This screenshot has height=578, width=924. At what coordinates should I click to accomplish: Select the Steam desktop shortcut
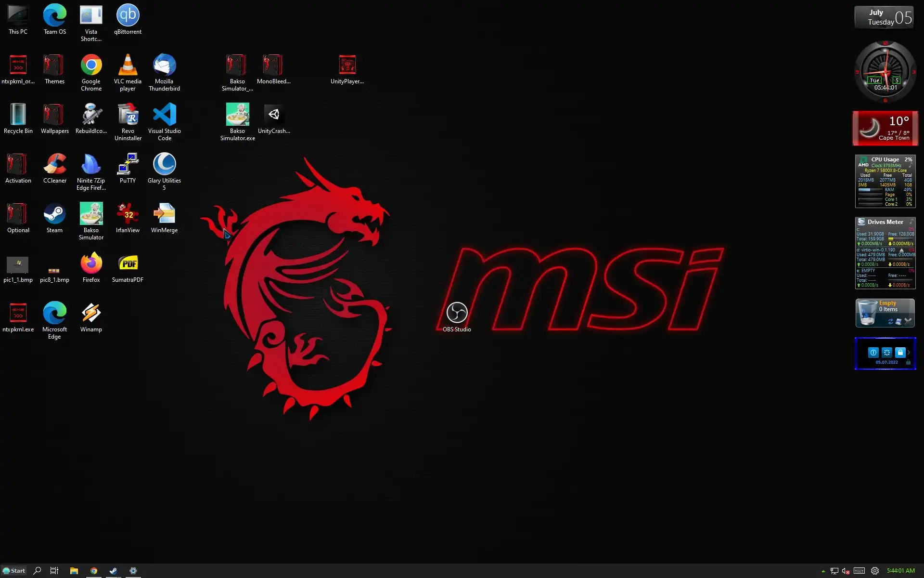click(x=54, y=215)
